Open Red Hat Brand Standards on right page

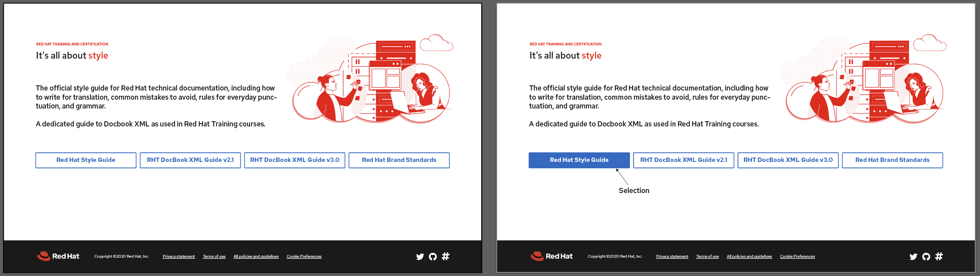point(893,160)
